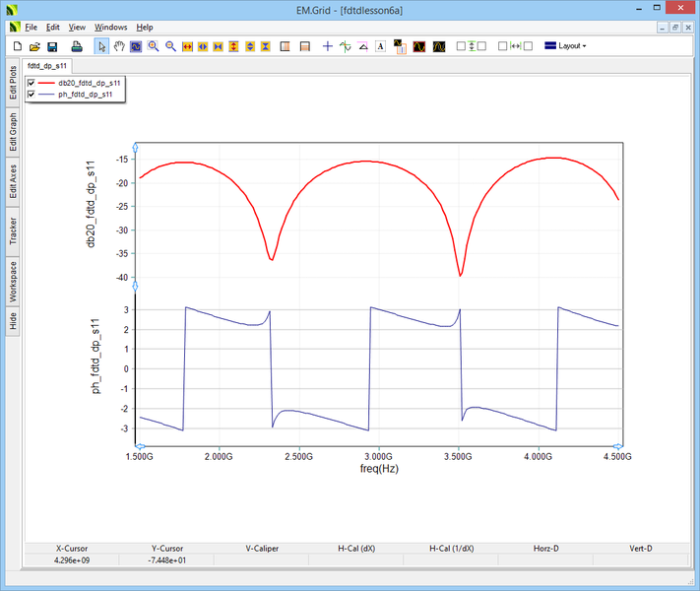Click the zoom out magnifier icon
Viewport: 700px width, 591px height.
[170, 46]
